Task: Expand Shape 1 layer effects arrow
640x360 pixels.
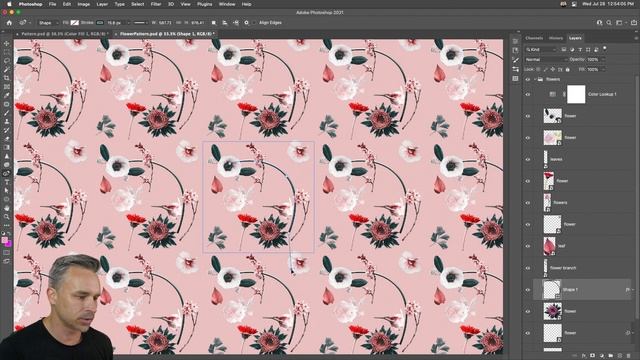Action: point(633,290)
